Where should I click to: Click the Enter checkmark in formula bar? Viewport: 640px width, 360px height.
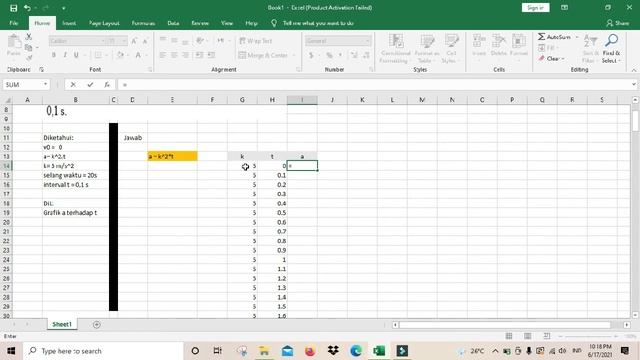[90, 84]
